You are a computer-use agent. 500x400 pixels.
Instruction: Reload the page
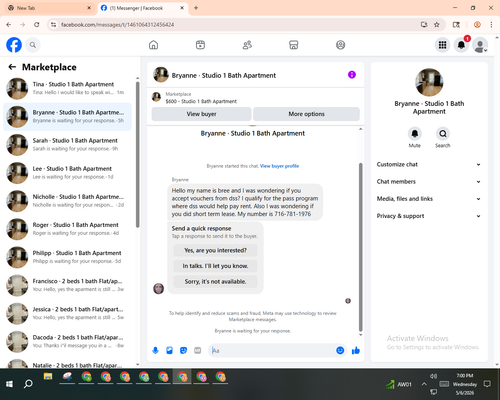click(x=37, y=25)
